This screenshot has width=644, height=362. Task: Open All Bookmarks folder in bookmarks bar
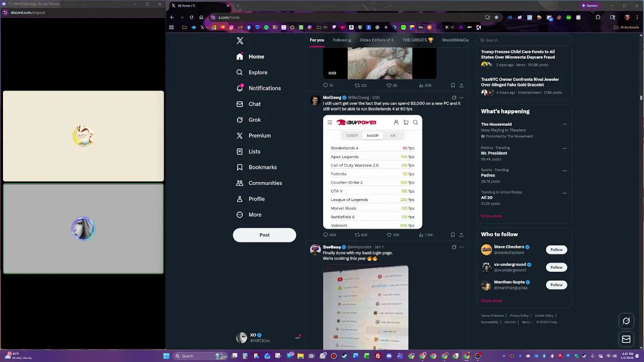click(x=626, y=28)
